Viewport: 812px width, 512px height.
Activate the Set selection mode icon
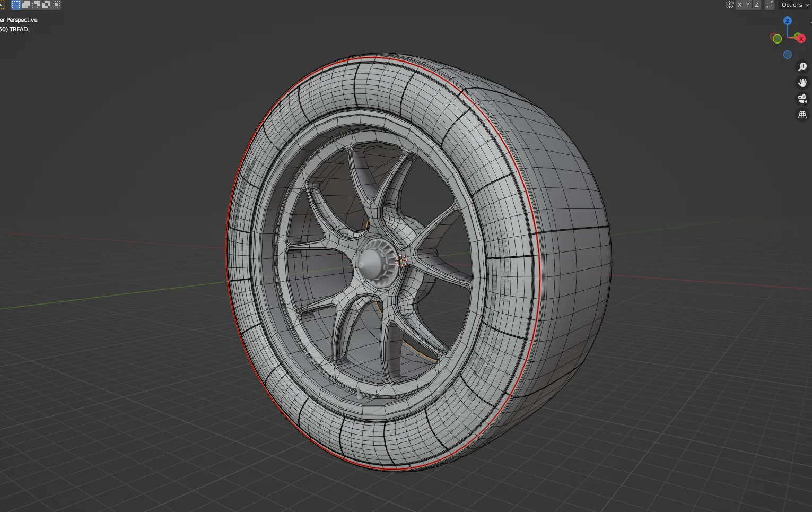[x=16, y=5]
